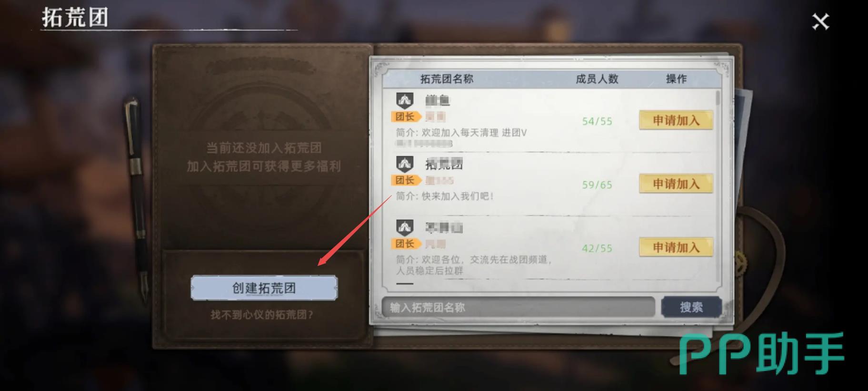
Task: Apply to join the 54/55 member group
Action: coord(676,120)
